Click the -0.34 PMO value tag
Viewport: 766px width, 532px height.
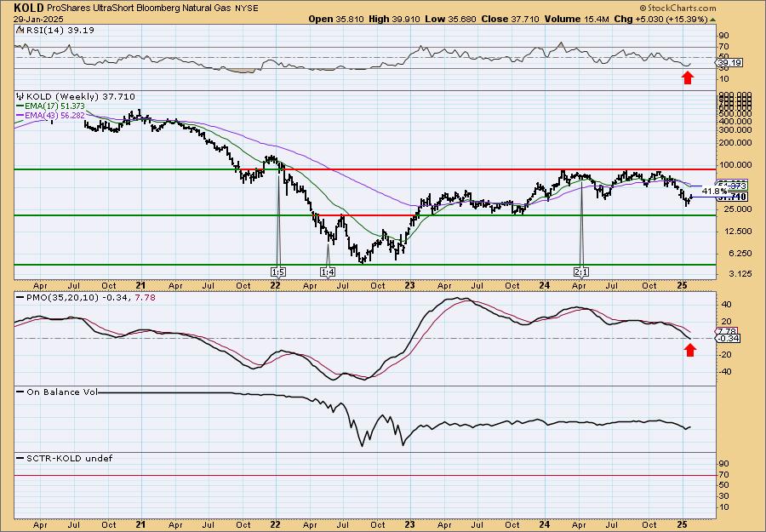click(729, 339)
